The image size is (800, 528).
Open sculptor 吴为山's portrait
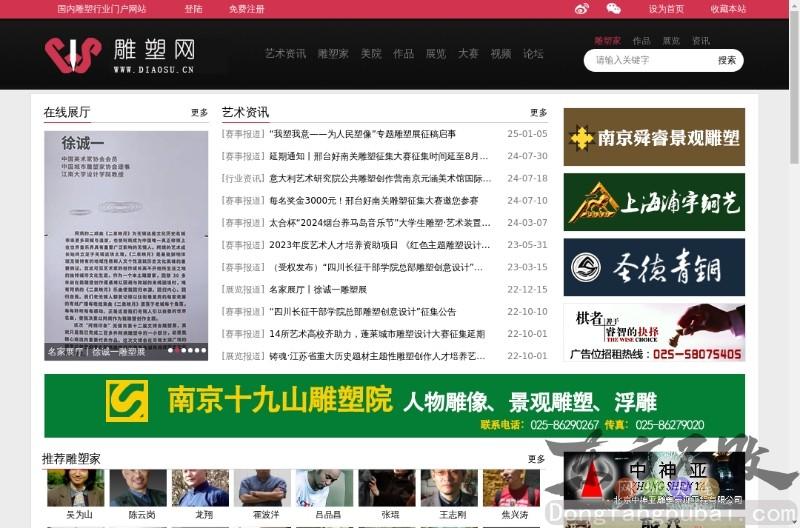[76, 488]
